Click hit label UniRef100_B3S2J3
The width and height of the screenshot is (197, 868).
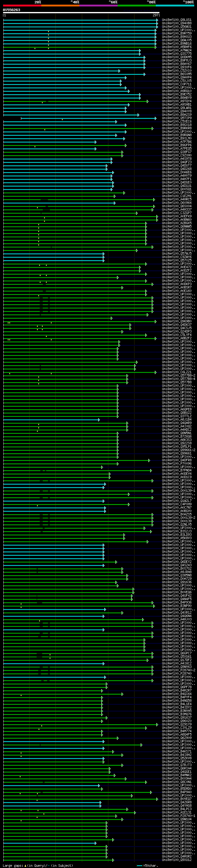pyautogui.click(x=176, y=531)
